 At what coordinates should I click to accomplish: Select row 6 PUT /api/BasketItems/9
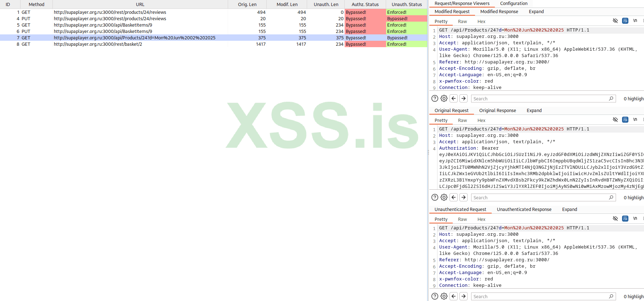tap(214, 31)
